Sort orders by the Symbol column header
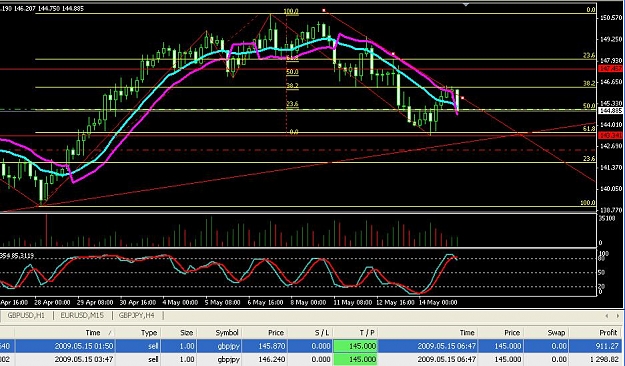 (220, 333)
